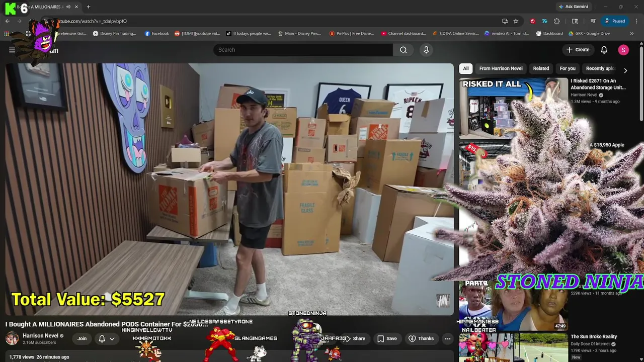
Task: Click the HN watermark in the video corner
Action: 443,301
